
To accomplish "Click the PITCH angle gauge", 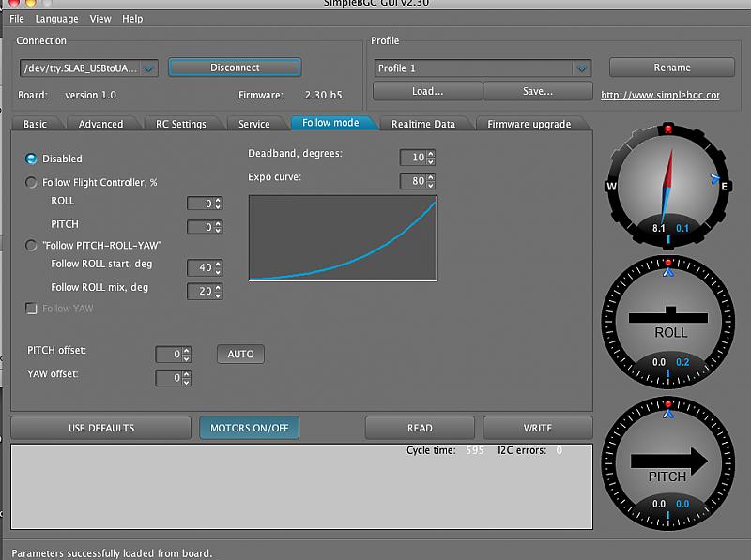I will pos(668,463).
